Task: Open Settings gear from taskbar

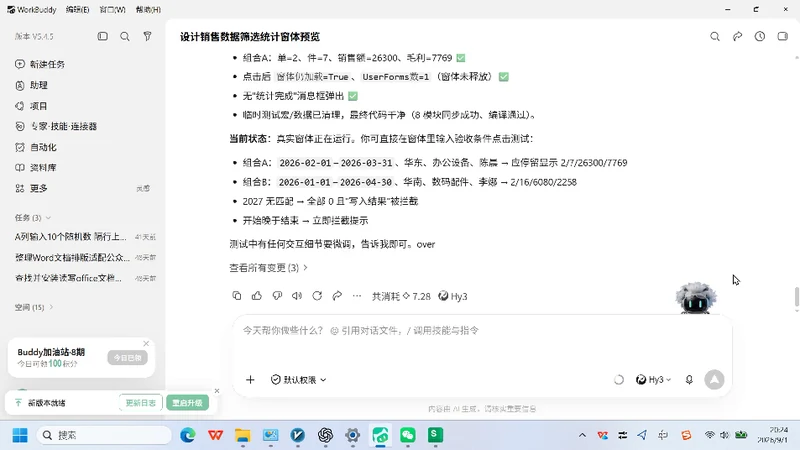Action: click(x=353, y=435)
